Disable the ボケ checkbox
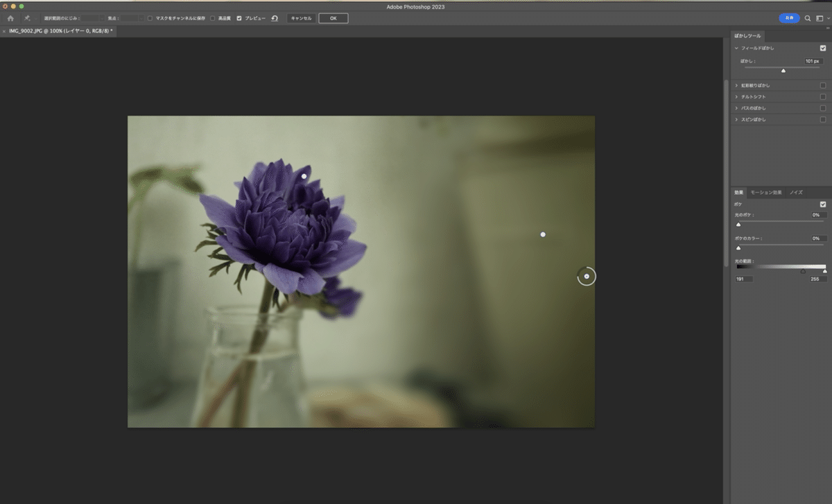The image size is (832, 504). 823,204
